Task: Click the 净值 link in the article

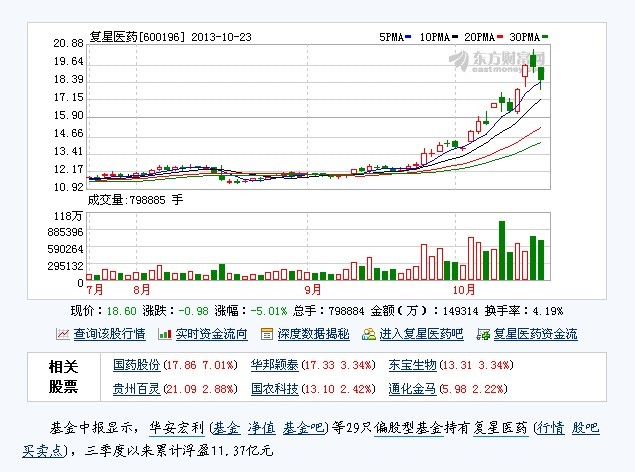Action: 262,428
